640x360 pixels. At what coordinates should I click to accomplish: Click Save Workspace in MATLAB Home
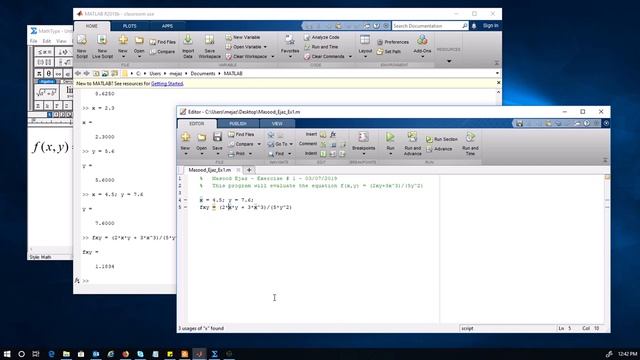pyautogui.click(x=209, y=47)
